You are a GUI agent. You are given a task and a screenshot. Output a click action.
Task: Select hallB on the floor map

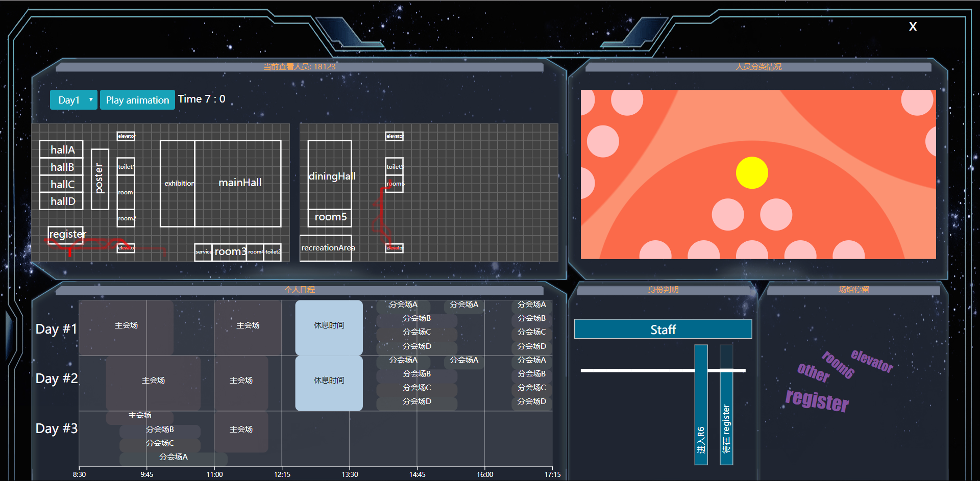tap(61, 167)
